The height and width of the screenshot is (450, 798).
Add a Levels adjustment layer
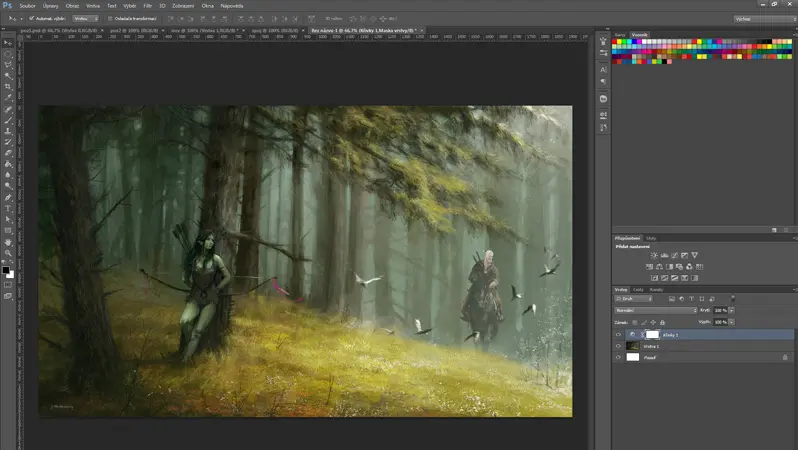tap(664, 256)
